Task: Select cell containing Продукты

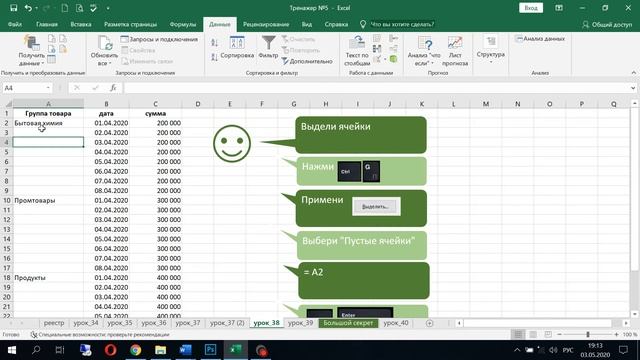Action: [x=48, y=278]
